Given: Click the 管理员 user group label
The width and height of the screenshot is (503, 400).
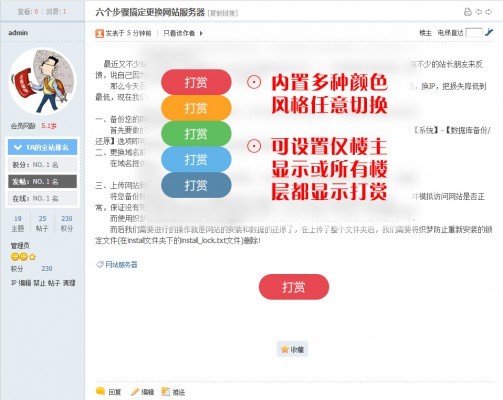Looking at the screenshot, I should [20, 246].
